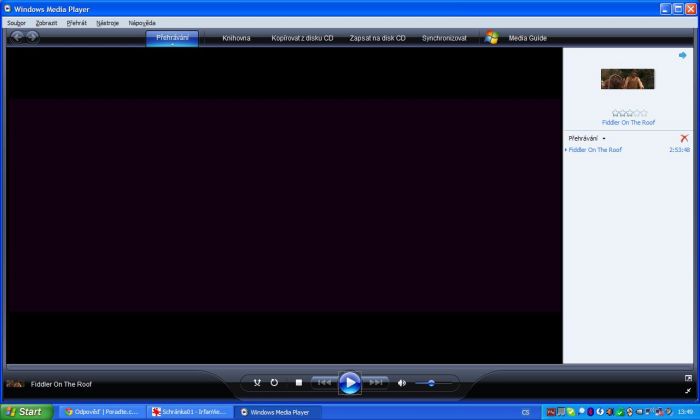The width and height of the screenshot is (700, 420).
Task: Click the Windows Media Player taskbar button
Action: 278,412
